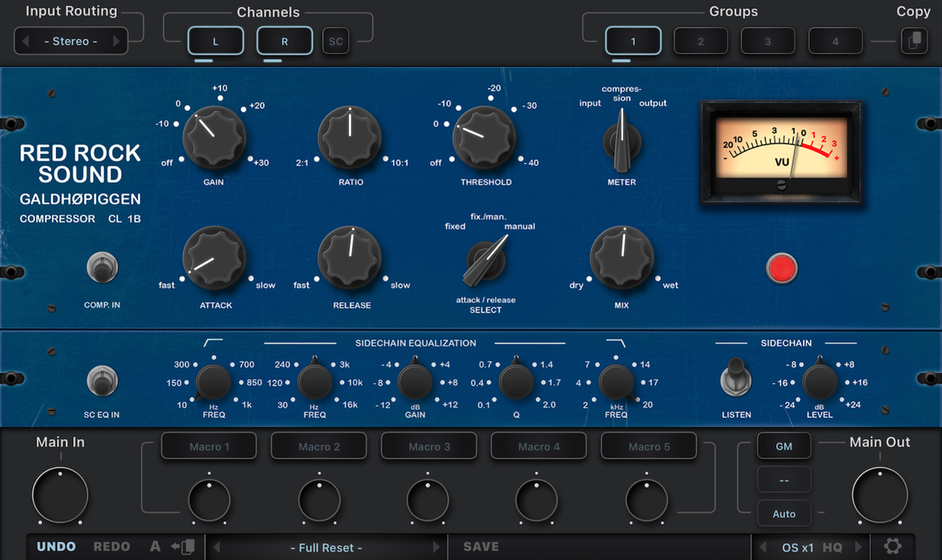Click the knob under Macro 1
Screen dimensions: 942x560
tap(209, 501)
